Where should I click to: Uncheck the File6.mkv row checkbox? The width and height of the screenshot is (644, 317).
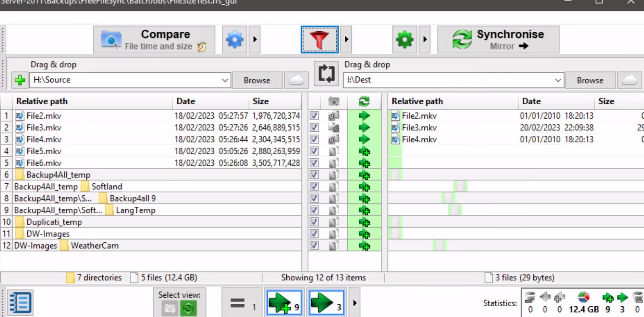click(x=314, y=163)
